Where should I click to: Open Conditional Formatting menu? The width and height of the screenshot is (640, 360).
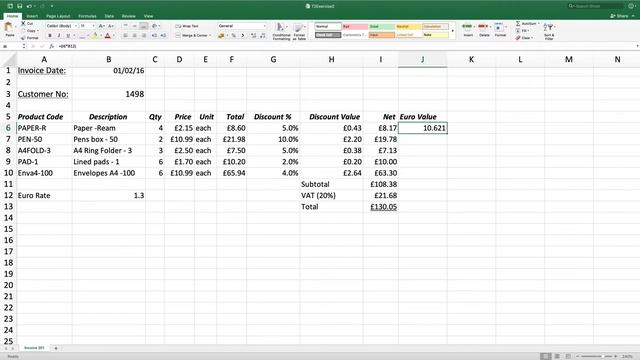click(281, 31)
